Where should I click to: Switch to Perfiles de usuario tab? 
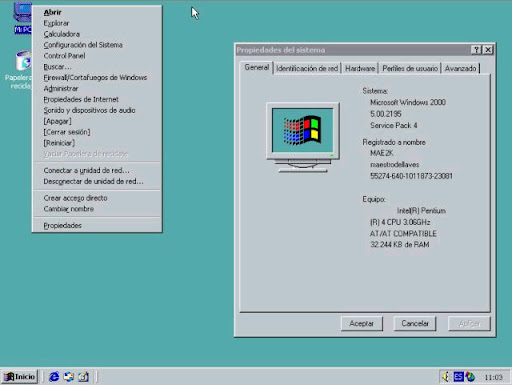pos(410,68)
